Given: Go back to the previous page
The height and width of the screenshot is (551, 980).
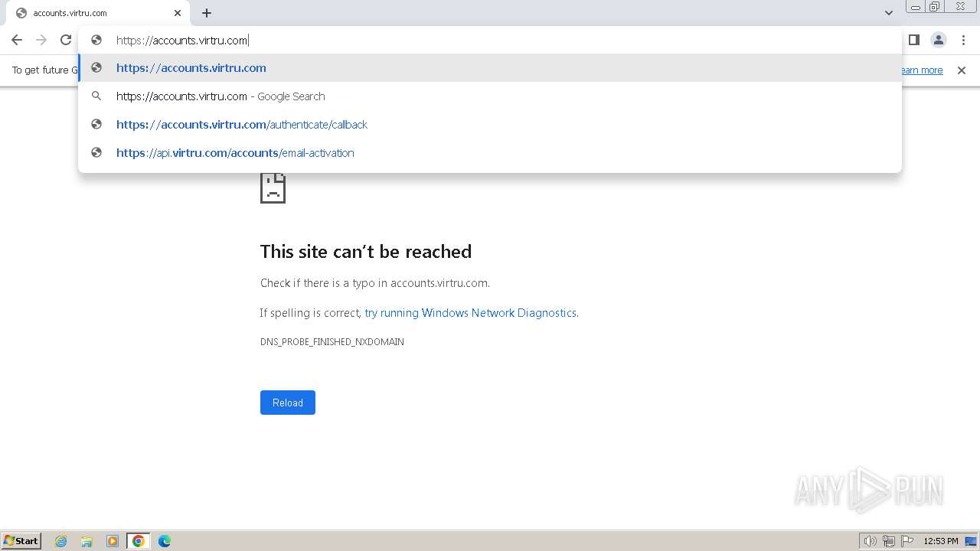Looking at the screenshot, I should point(17,40).
